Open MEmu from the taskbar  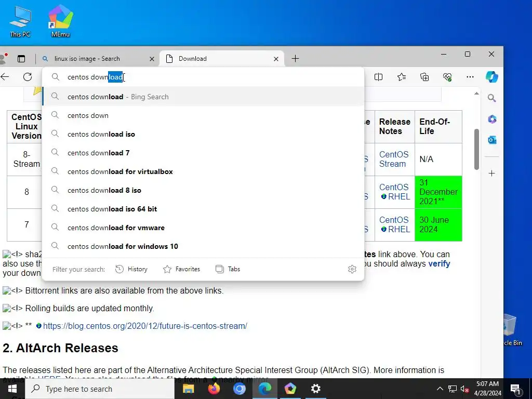click(290, 389)
